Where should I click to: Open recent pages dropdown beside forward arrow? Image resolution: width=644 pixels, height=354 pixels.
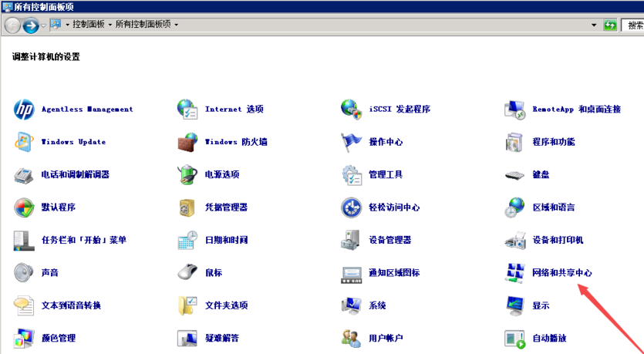(x=43, y=26)
